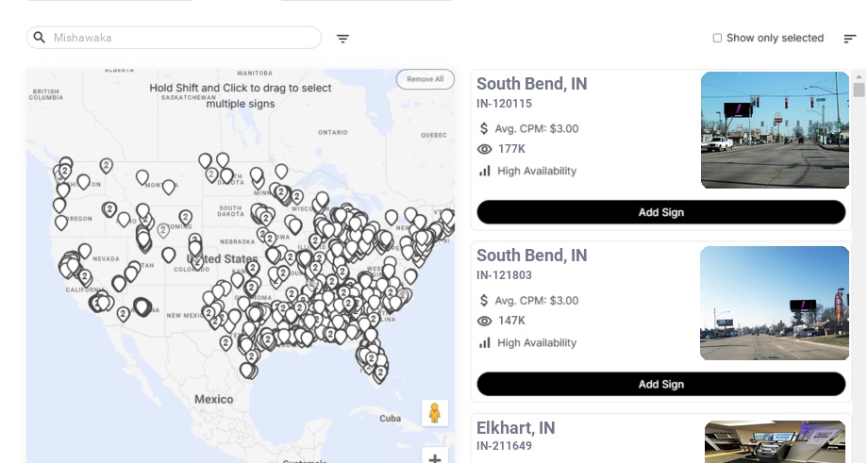868x463 pixels.
Task: Enable the Show only selected checkbox
Action: click(x=717, y=39)
